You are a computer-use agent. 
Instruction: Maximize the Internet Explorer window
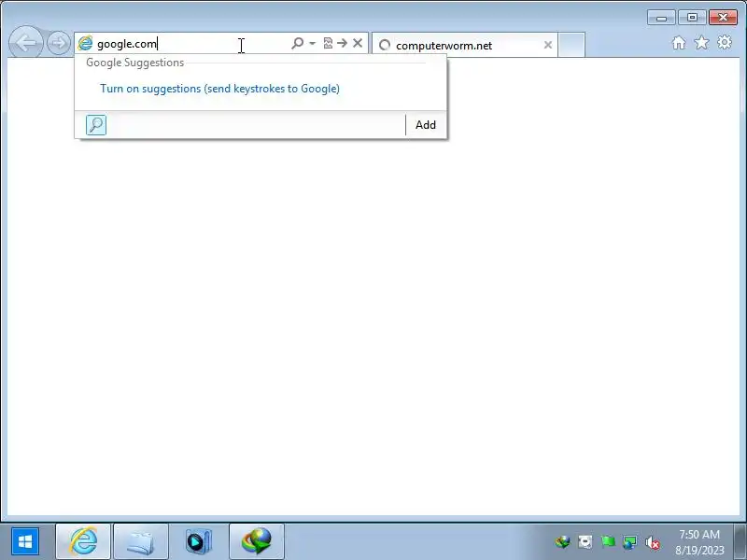tap(692, 18)
